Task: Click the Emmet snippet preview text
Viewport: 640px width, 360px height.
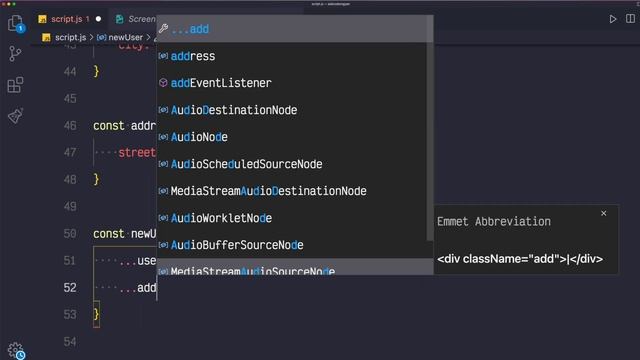Action: 520,259
